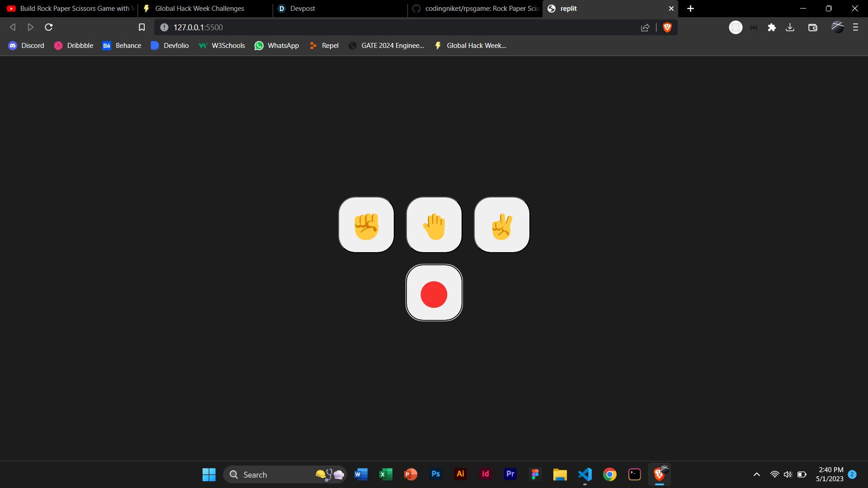Open Visual Studio Code from the taskbar
Image resolution: width=868 pixels, height=488 pixels.
pyautogui.click(x=585, y=474)
